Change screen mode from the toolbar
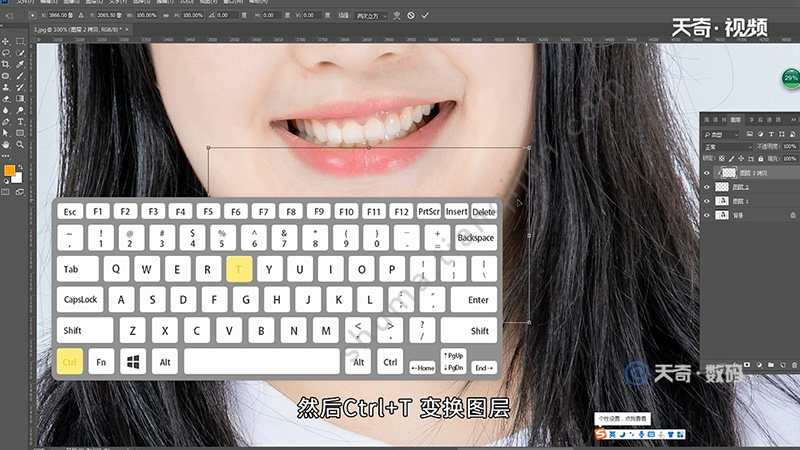 point(20,192)
